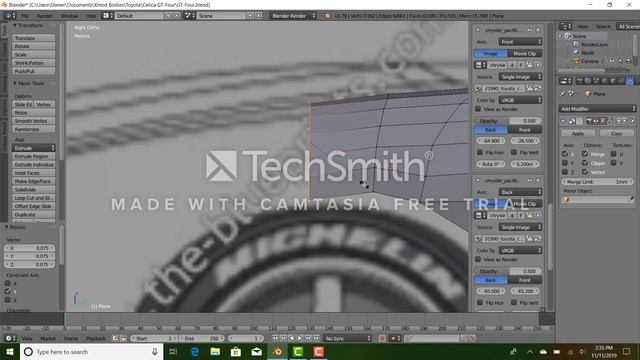
Task: Open the Help menu
Action: click(x=91, y=16)
